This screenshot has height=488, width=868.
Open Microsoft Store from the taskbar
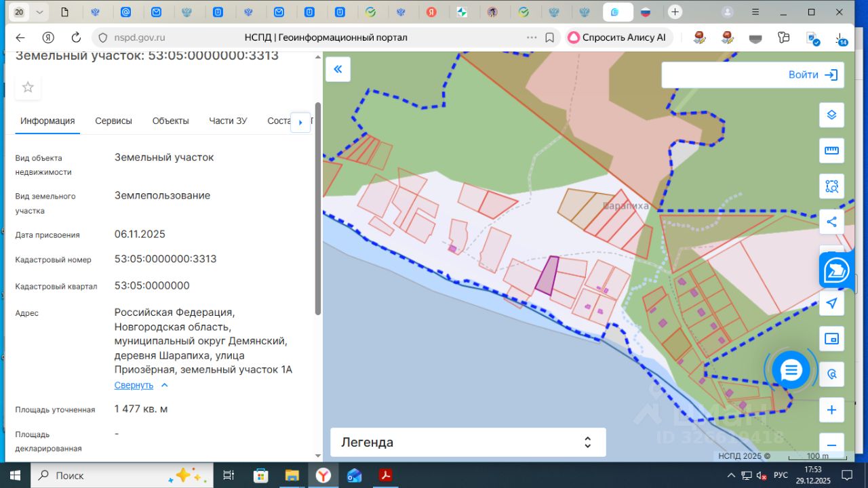260,475
